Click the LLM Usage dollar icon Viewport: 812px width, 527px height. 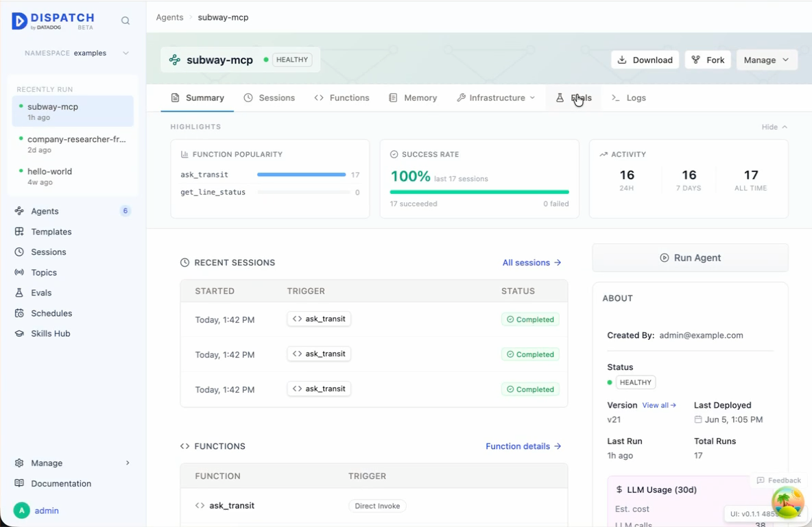click(x=619, y=490)
